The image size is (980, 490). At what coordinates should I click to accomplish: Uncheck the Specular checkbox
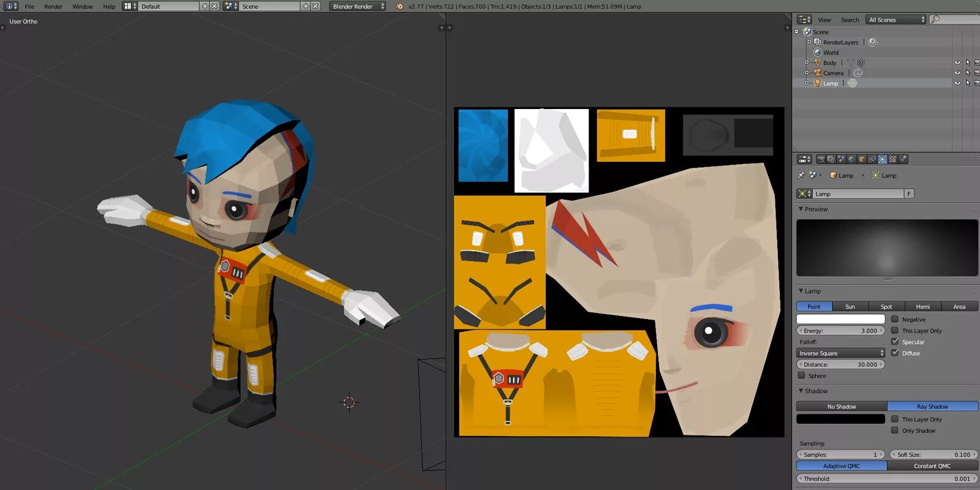click(x=895, y=342)
